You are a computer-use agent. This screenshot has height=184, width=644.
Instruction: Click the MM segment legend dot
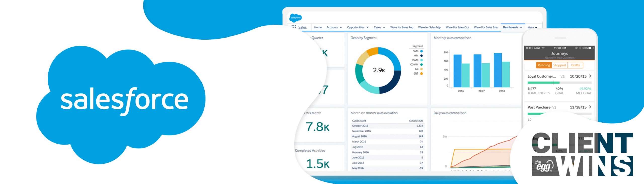[422, 56]
